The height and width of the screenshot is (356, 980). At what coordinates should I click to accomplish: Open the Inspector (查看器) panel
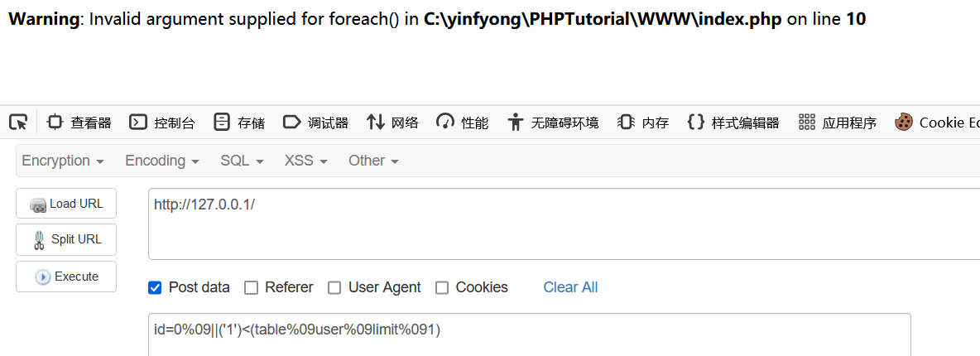point(79,122)
